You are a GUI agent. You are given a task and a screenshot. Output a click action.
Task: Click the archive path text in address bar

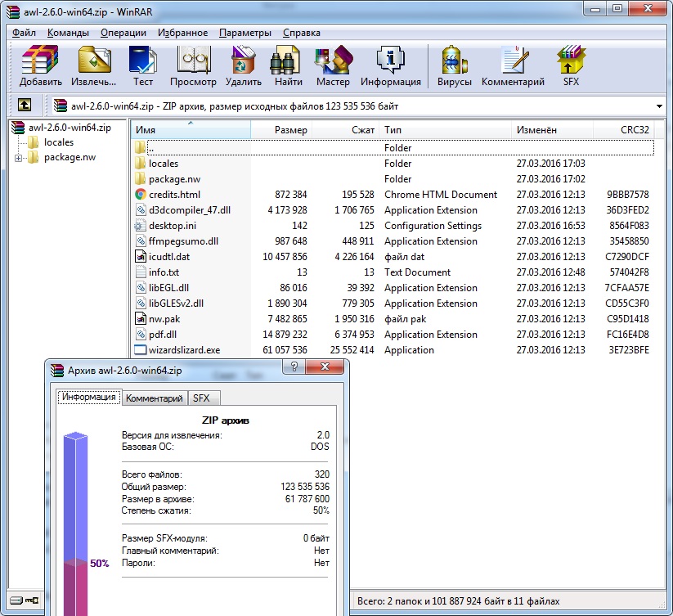coord(235,106)
